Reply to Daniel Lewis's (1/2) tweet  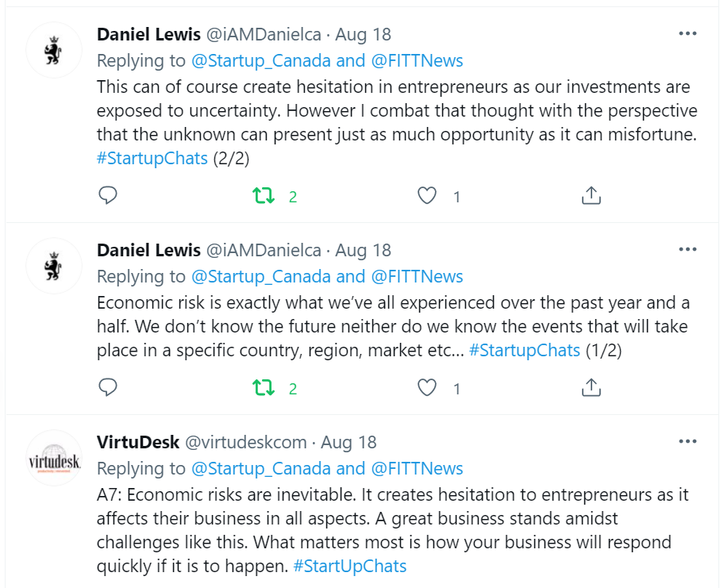pyautogui.click(x=108, y=387)
